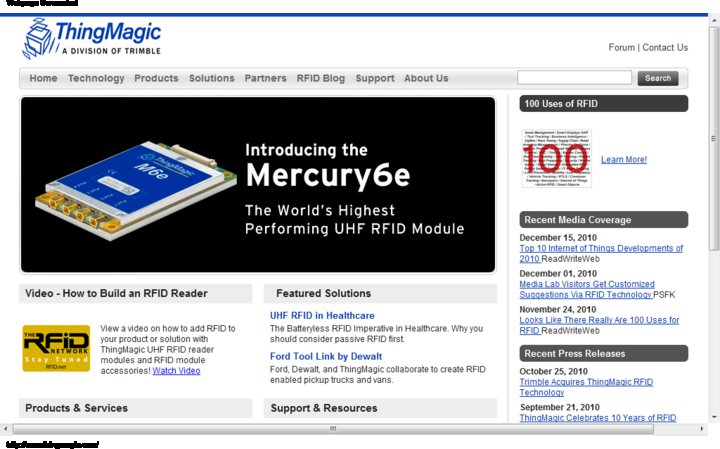The image size is (720, 449).
Task: Click the Featured Solutions heading
Action: (380, 293)
